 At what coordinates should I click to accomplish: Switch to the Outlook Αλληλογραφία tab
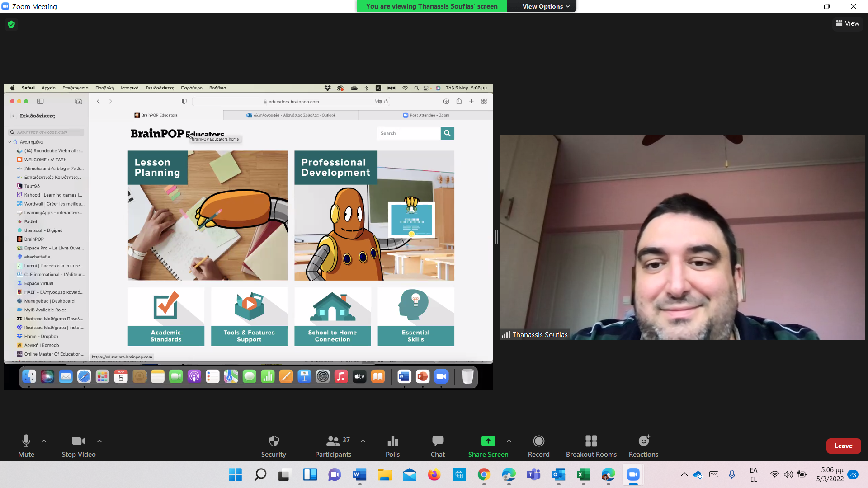click(x=291, y=115)
